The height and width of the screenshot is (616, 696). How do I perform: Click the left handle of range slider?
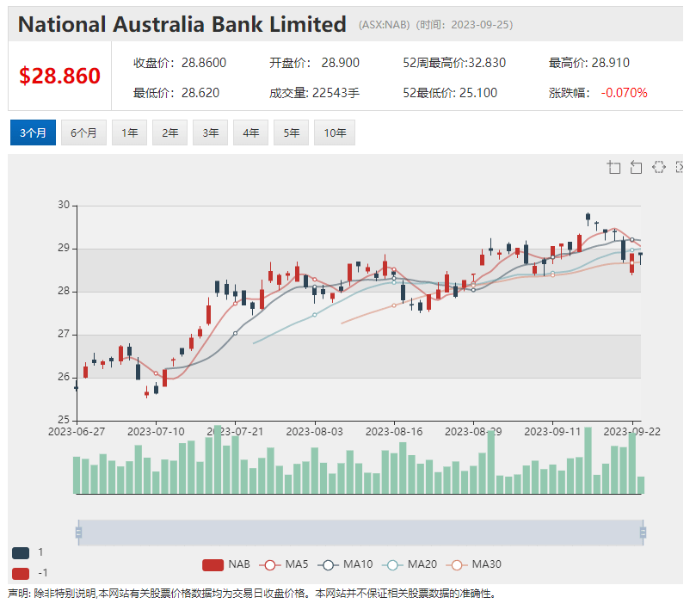pos(78,533)
